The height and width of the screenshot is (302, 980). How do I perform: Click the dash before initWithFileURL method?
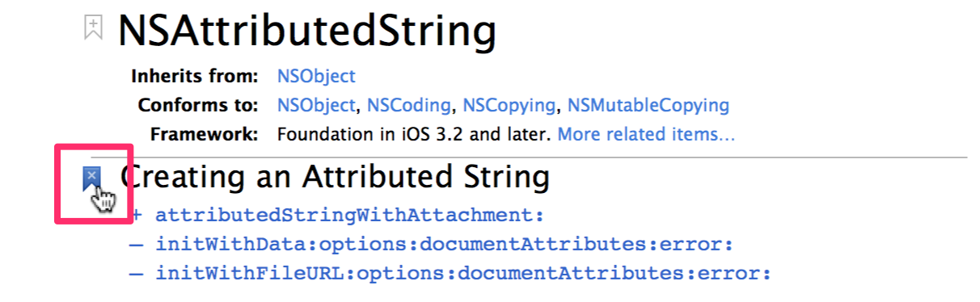click(x=137, y=274)
